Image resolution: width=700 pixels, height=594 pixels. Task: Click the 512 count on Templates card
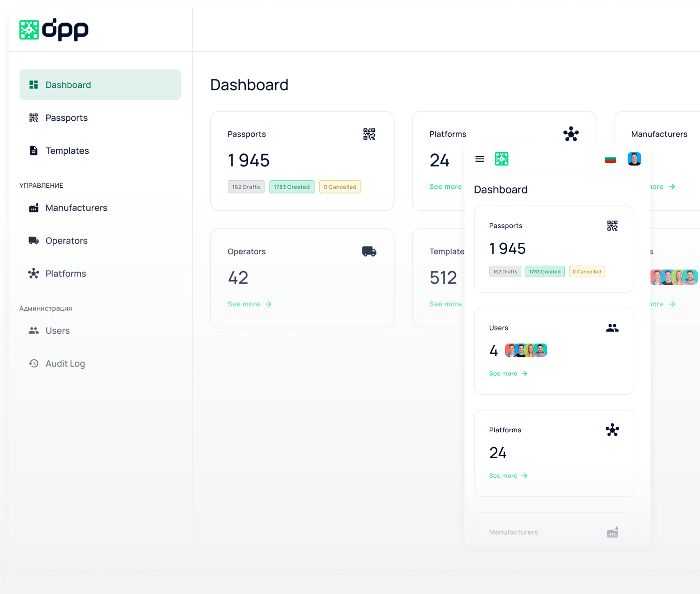(443, 278)
